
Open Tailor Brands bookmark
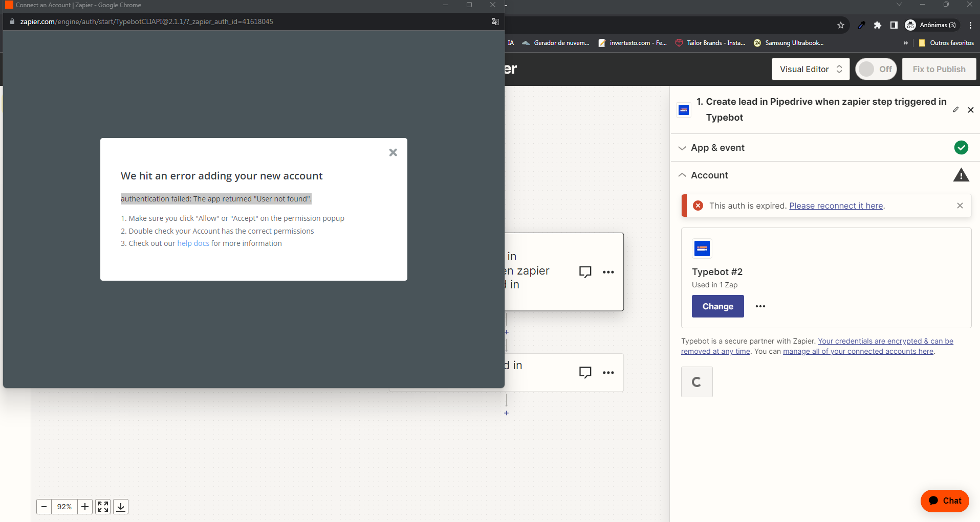(x=710, y=43)
